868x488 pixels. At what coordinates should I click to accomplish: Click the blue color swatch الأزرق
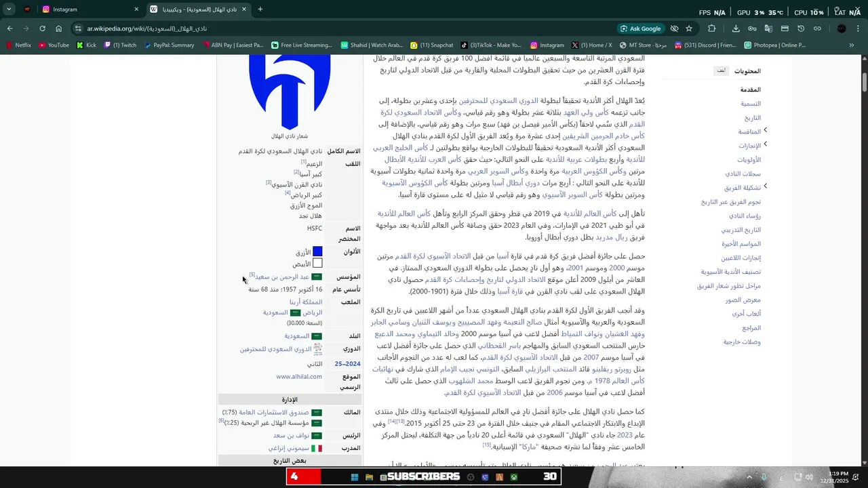[317, 251]
